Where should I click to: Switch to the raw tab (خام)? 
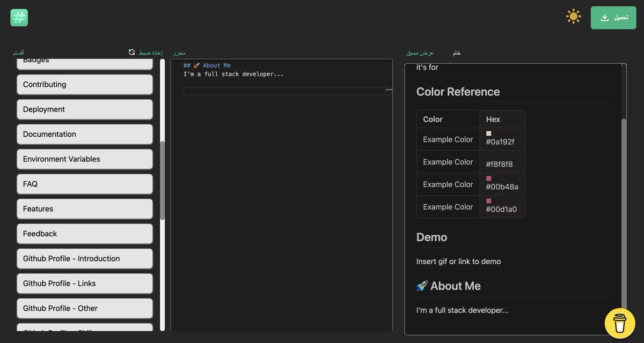point(457,53)
